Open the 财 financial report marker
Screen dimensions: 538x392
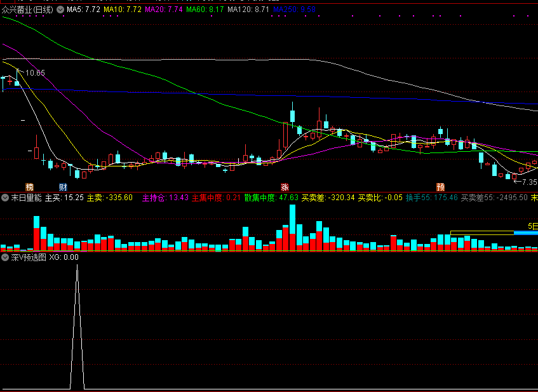[x=63, y=187]
